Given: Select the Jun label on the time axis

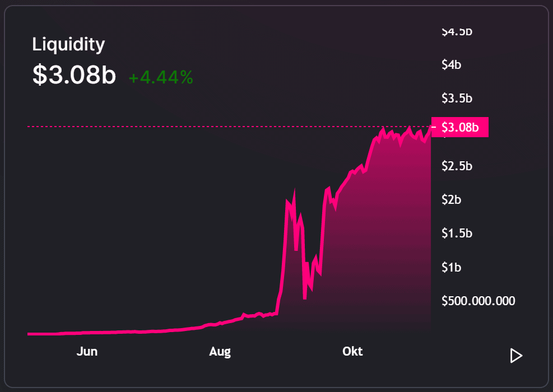Looking at the screenshot, I should tap(87, 352).
